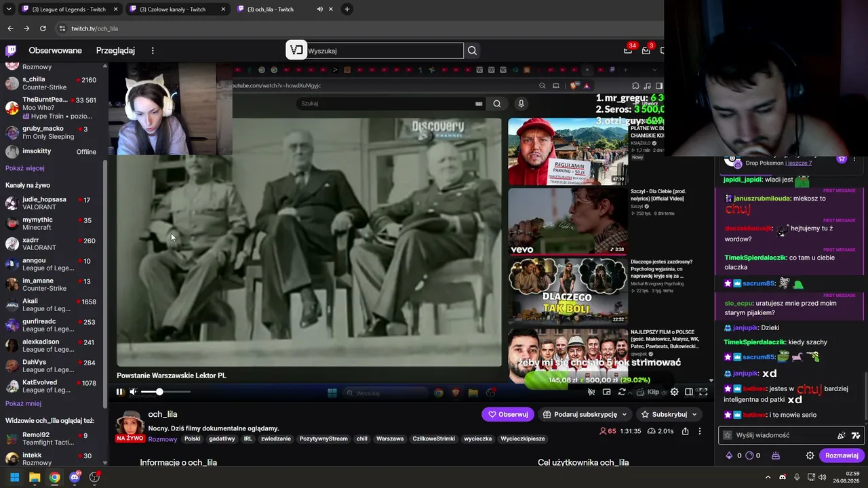Show hidden system tray icons
The width and height of the screenshot is (868, 488).
coord(768,477)
